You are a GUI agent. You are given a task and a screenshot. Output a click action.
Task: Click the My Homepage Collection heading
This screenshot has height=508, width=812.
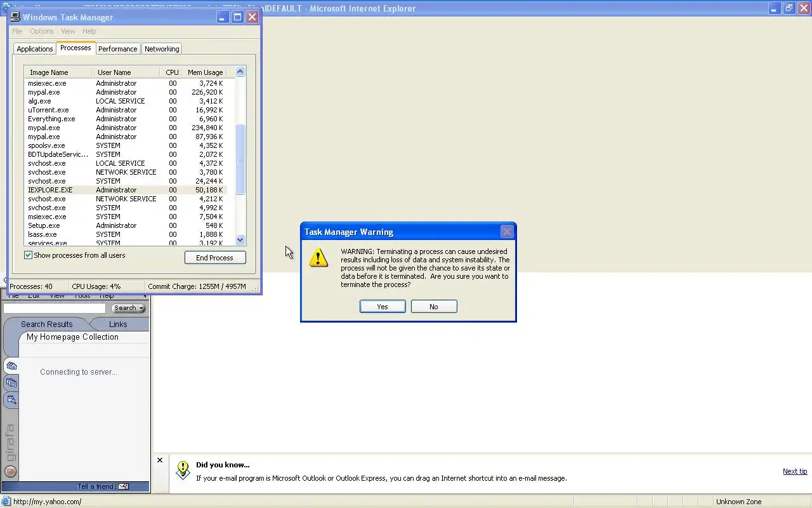pyautogui.click(x=72, y=337)
